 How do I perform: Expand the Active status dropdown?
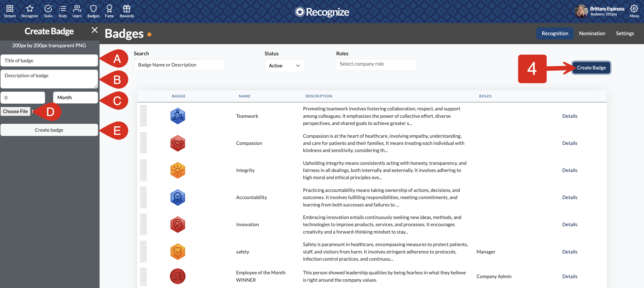pos(284,66)
